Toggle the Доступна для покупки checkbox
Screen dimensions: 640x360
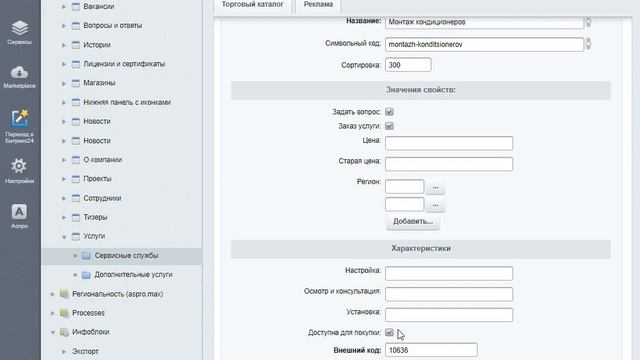pos(389,332)
